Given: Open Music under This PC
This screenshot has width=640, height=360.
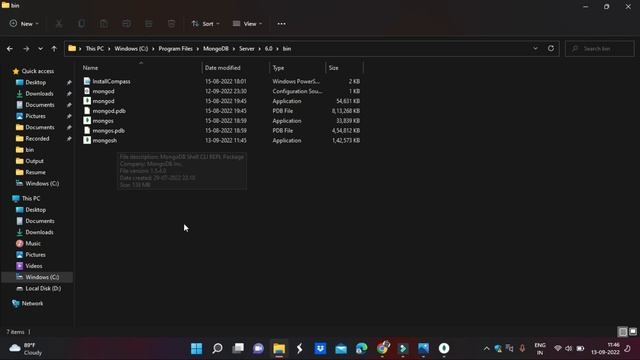Looking at the screenshot, I should click(x=33, y=243).
